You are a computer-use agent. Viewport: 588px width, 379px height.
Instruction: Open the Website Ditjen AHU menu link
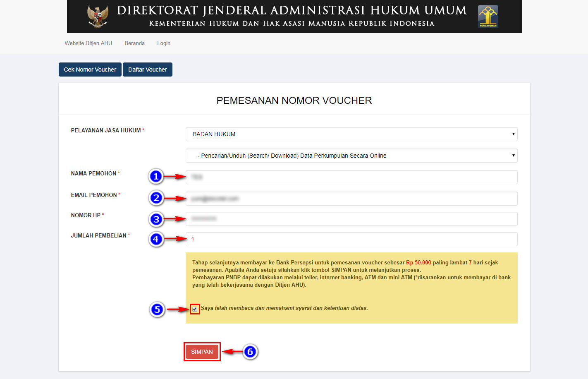coord(88,43)
